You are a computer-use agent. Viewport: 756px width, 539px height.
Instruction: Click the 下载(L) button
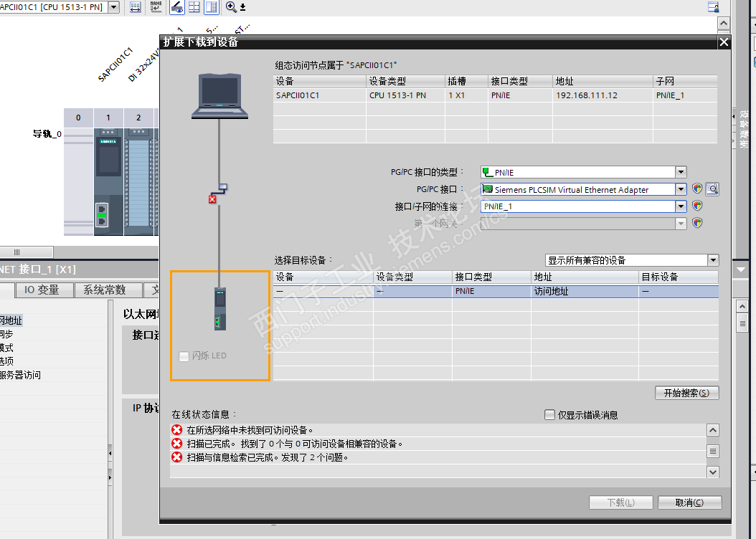click(620, 502)
